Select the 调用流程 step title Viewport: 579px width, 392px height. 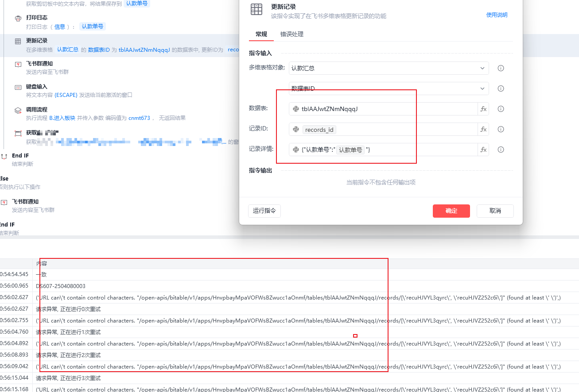pyautogui.click(x=37, y=110)
